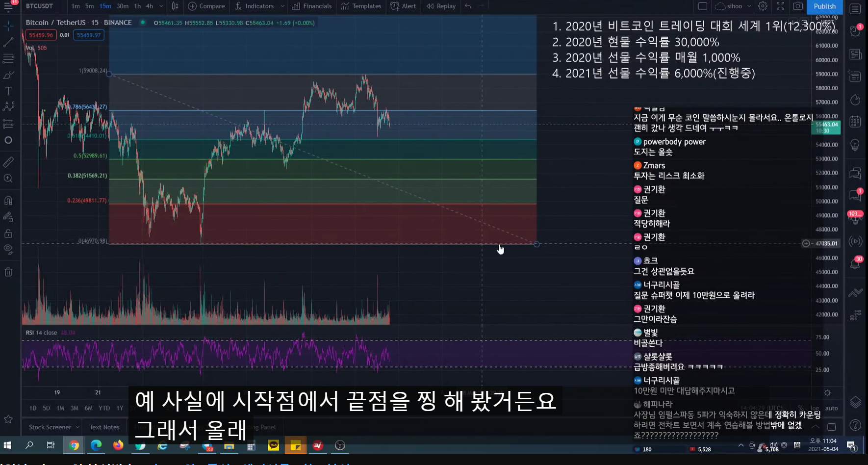Switch to the 4h timeframe

coord(150,6)
